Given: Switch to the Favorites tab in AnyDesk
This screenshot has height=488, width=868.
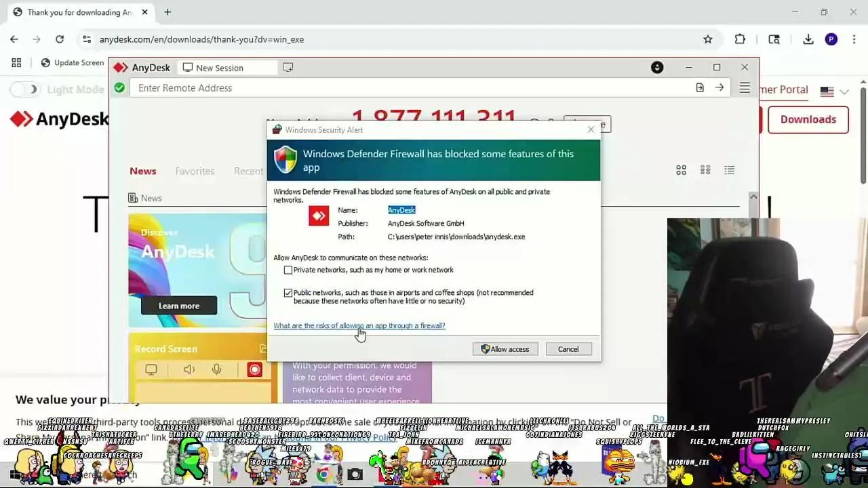Looking at the screenshot, I should point(195,171).
